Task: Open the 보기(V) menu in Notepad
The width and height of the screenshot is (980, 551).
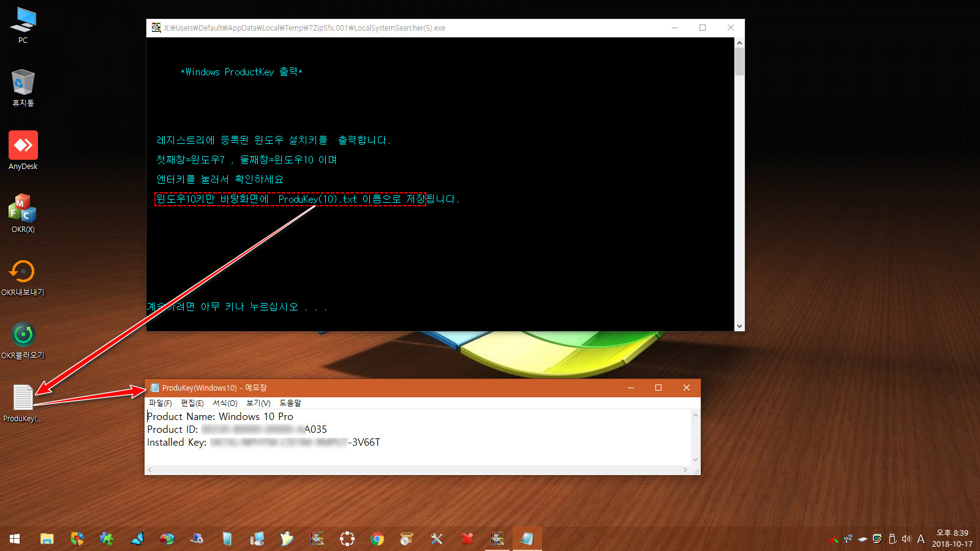Action: 258,403
